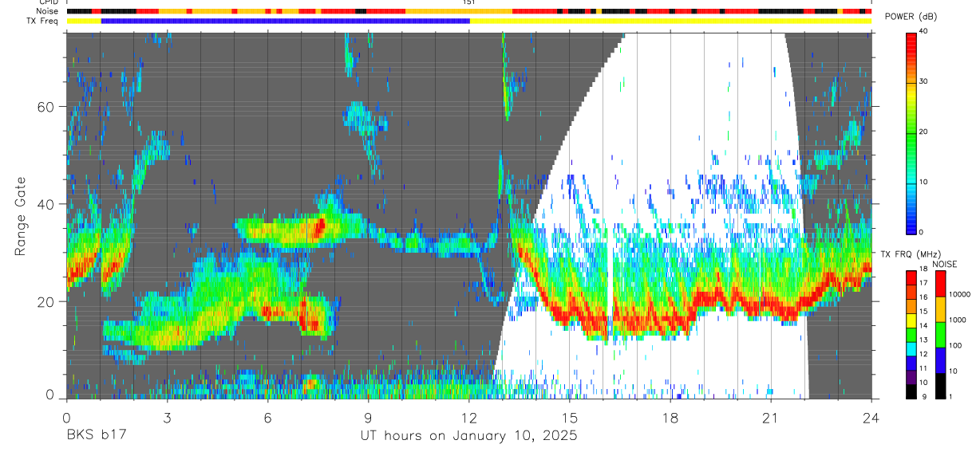The height and width of the screenshot is (452, 980).
Task: Click the 1000 label on noise scale
Action: [x=957, y=320]
